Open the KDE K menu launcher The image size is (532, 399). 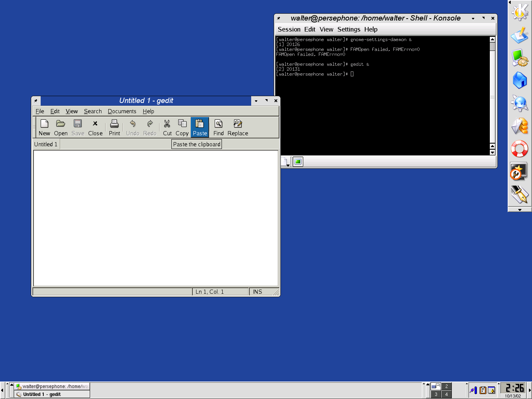tap(519, 12)
